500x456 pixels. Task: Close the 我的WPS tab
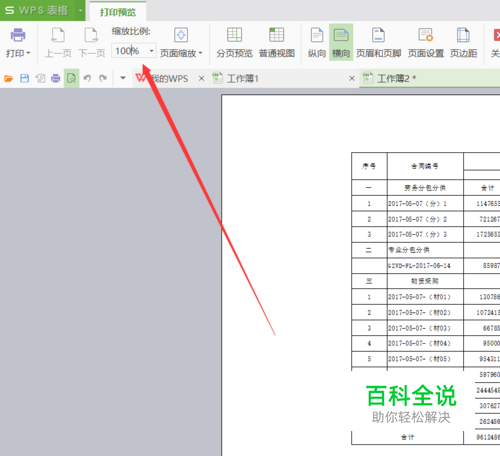coord(201,79)
